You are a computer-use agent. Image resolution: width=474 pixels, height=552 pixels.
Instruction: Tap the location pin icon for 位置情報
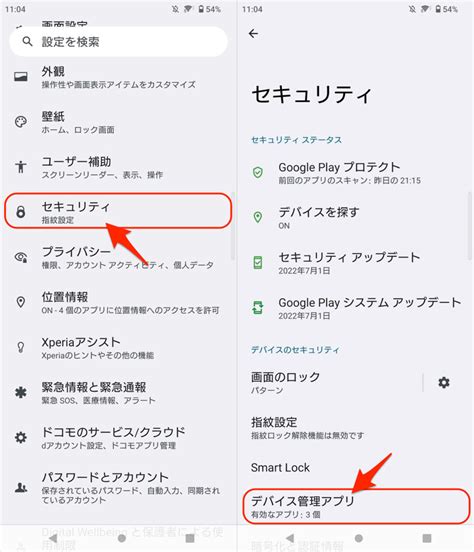point(21,302)
